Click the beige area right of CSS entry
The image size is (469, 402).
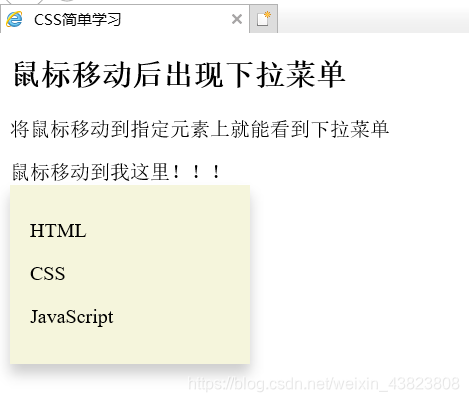coord(157,274)
